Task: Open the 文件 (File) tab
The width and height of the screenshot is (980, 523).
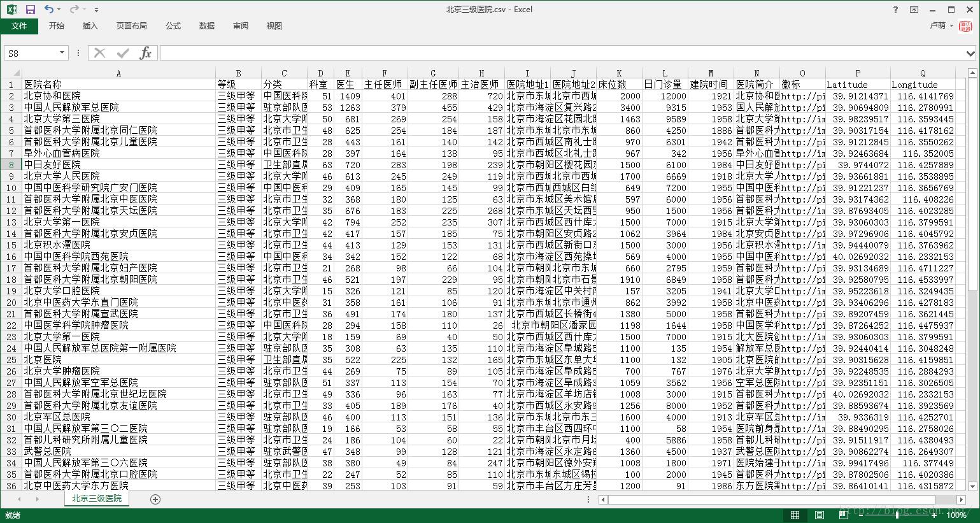Action: pyautogui.click(x=19, y=26)
